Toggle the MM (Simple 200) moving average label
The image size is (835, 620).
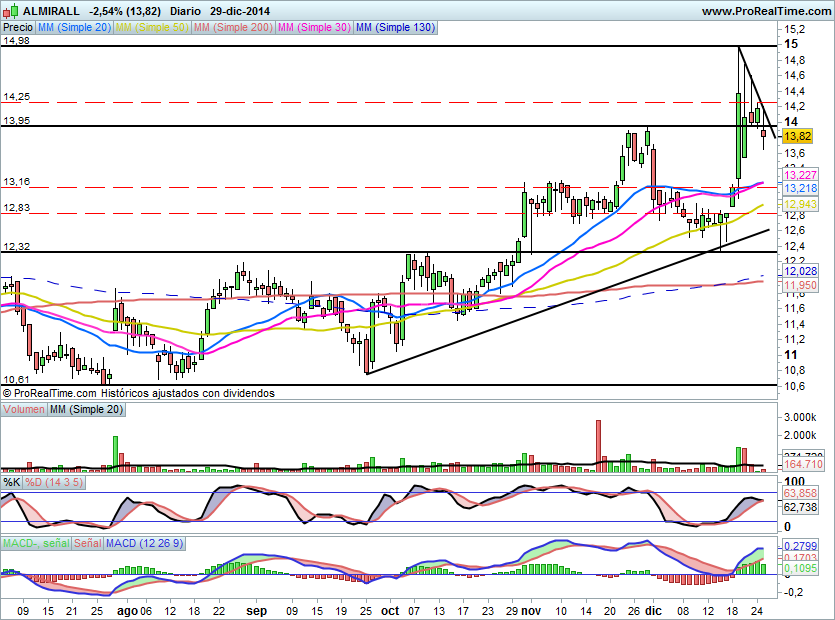click(x=231, y=28)
